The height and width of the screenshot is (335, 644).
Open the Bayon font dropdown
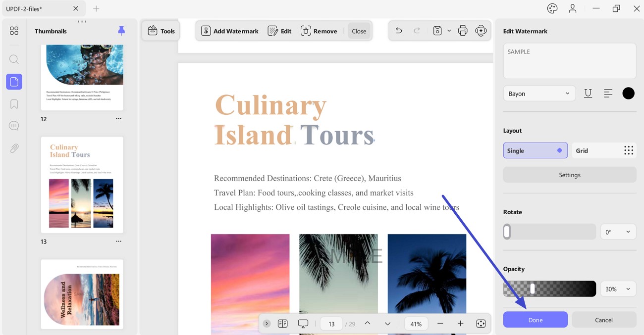coord(539,94)
